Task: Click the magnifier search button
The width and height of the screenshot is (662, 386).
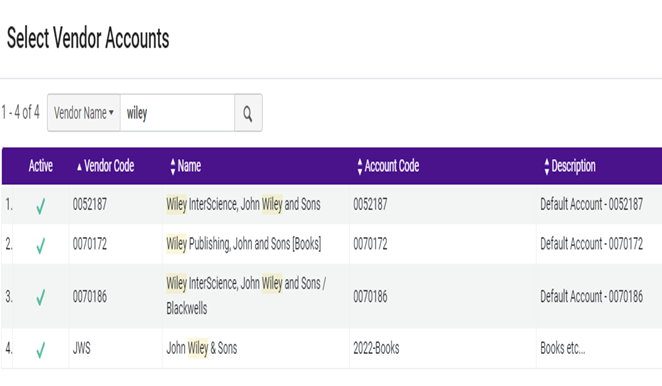Action: (x=248, y=113)
